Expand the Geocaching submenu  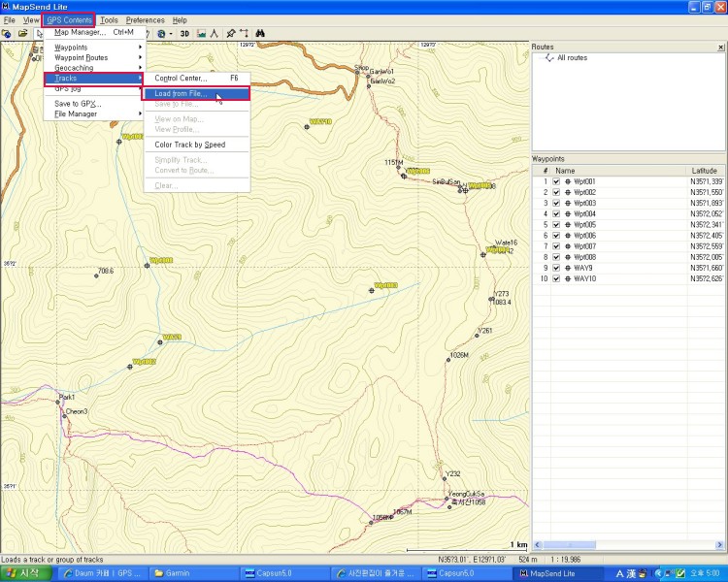(x=94, y=68)
